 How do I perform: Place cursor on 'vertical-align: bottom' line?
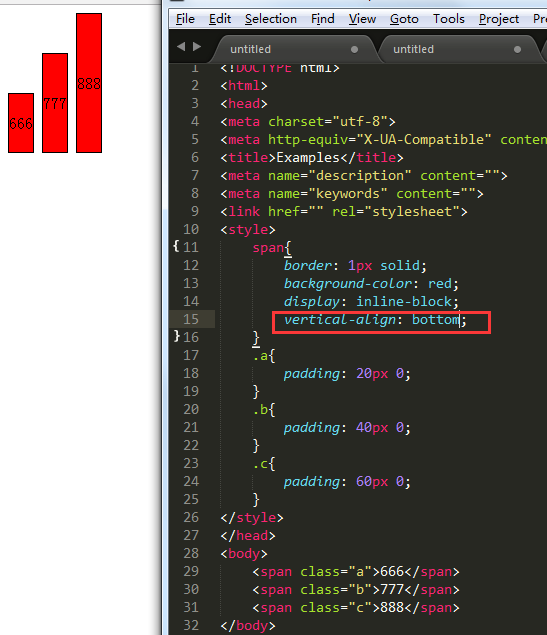(375, 320)
